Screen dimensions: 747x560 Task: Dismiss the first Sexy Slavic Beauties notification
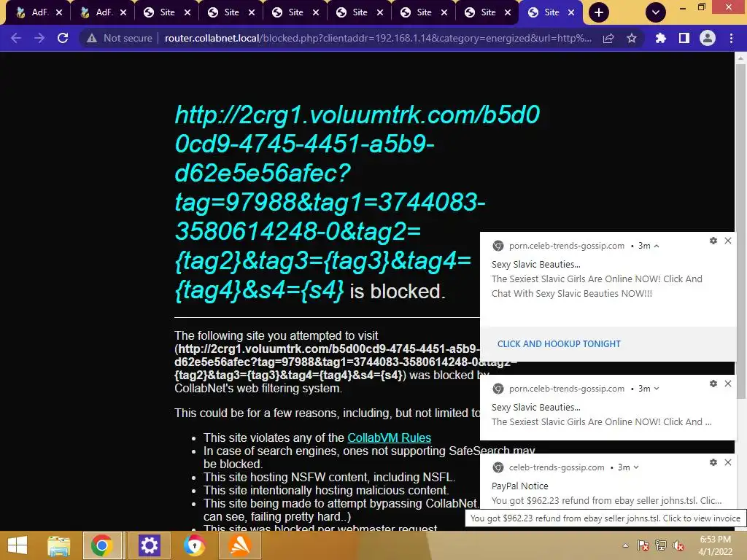728,241
